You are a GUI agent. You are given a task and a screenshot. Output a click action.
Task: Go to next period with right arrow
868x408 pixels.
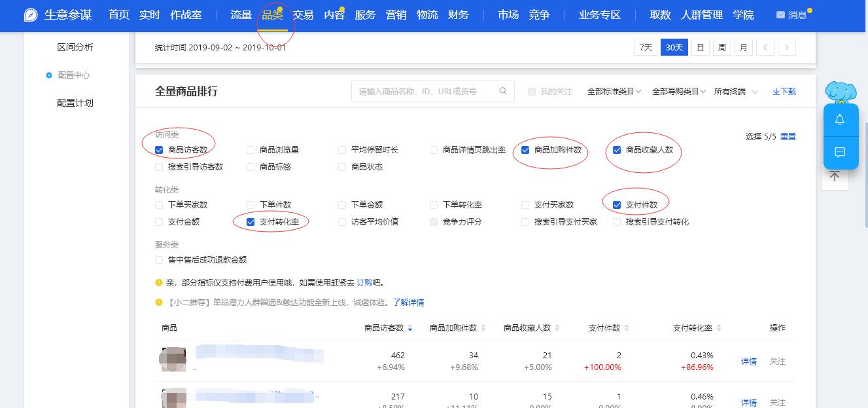click(x=787, y=47)
